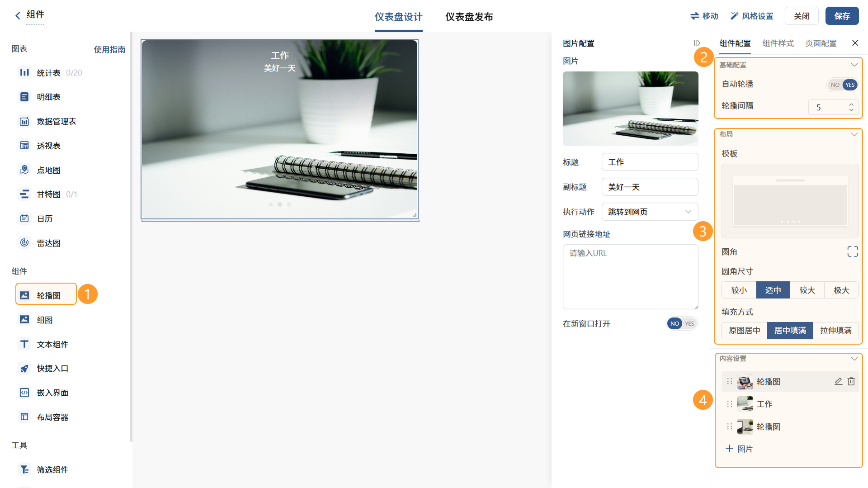
Task: Open the 使用指南 link
Action: [109, 49]
